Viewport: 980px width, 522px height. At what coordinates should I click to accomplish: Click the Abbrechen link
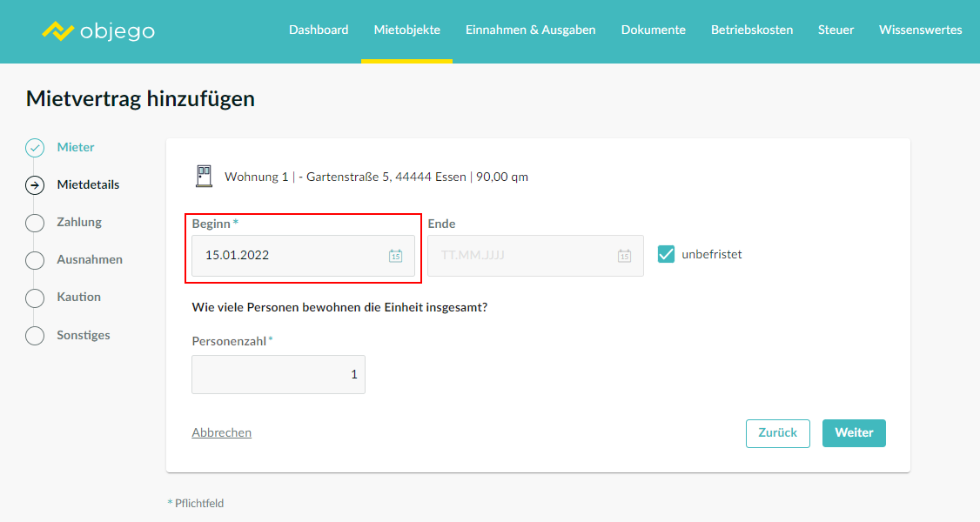point(221,432)
